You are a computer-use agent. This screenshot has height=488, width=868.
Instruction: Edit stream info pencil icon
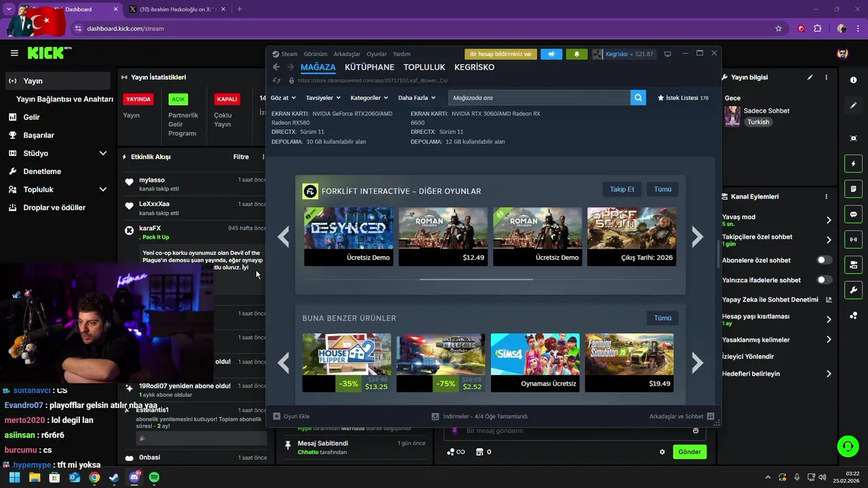pyautogui.click(x=810, y=77)
